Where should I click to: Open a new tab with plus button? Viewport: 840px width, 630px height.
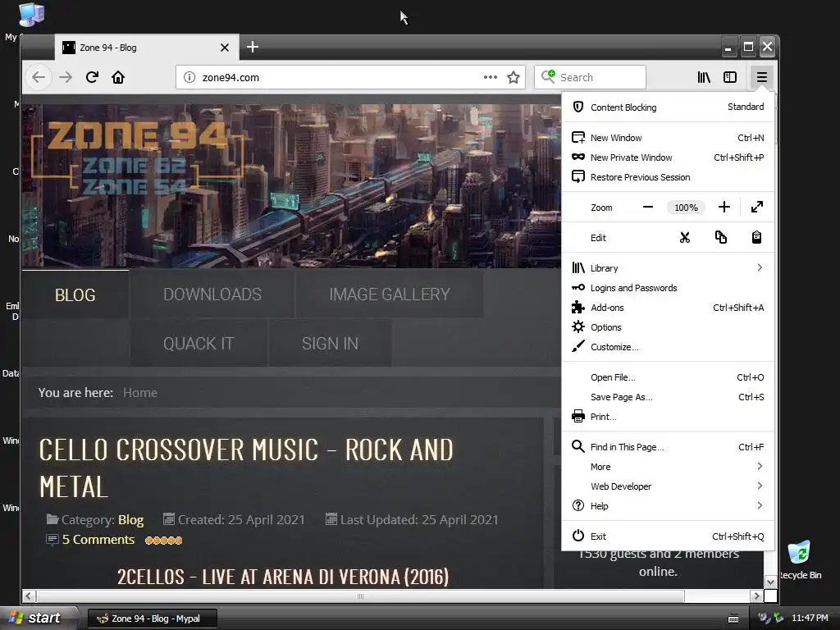(253, 47)
